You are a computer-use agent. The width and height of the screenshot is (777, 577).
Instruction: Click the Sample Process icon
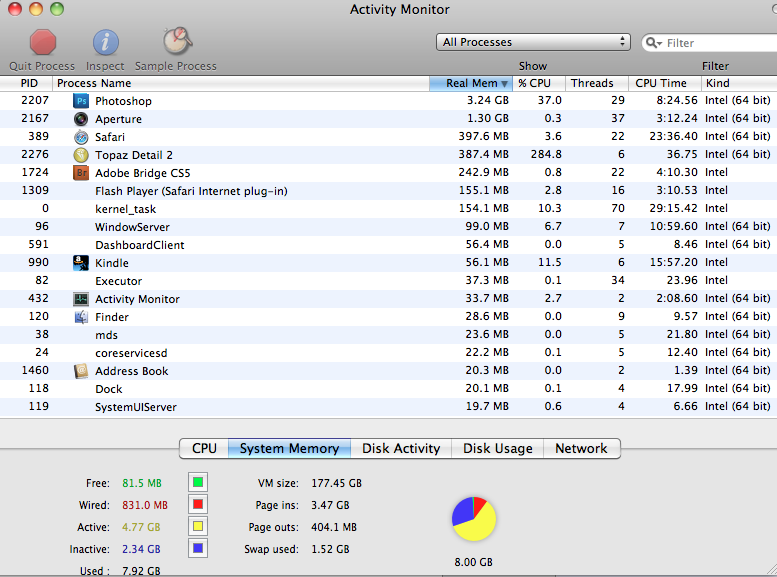pos(176,42)
